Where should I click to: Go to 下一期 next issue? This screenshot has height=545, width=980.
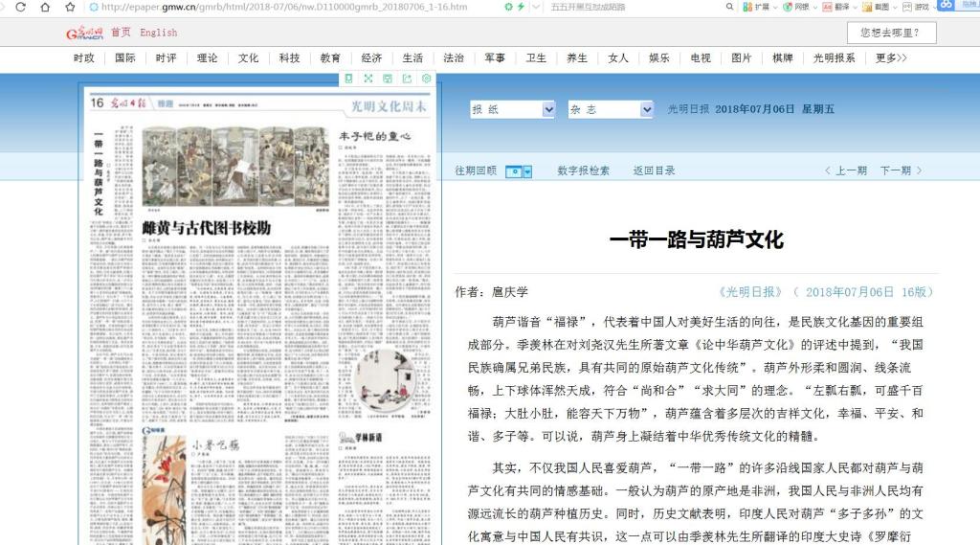click(901, 170)
